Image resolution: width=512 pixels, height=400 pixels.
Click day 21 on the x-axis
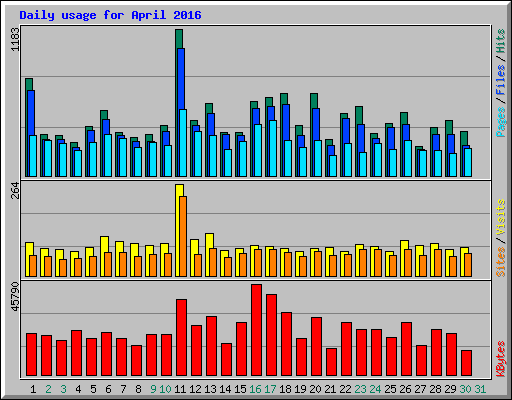coord(330,389)
